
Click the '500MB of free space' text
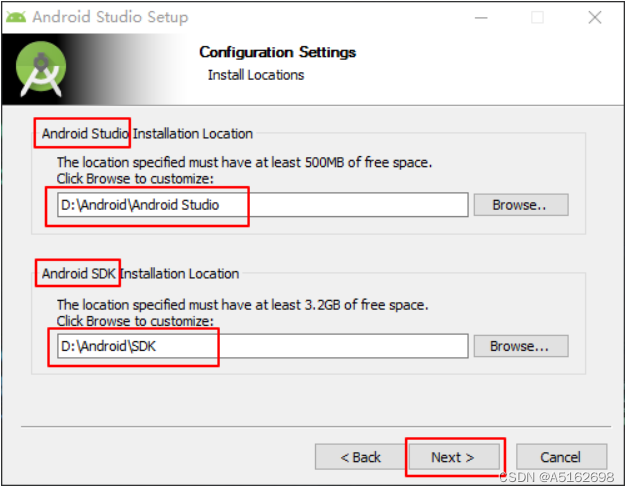click(370, 163)
